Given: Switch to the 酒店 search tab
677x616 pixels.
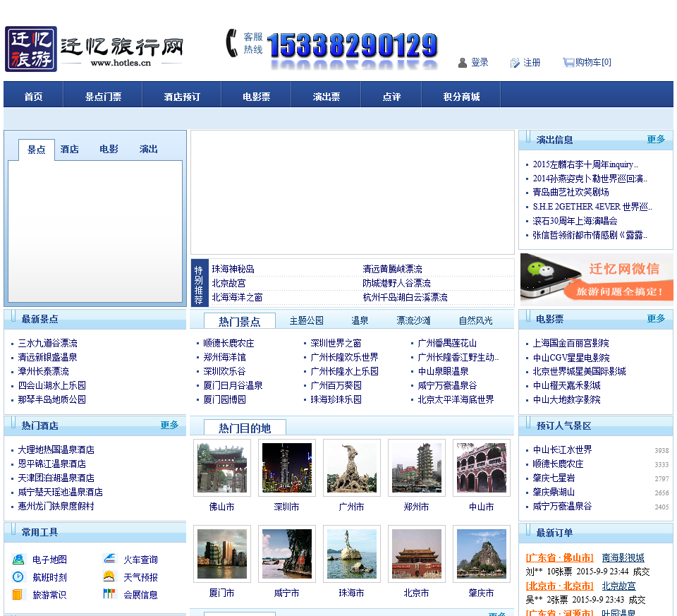Looking at the screenshot, I should click(x=69, y=150).
